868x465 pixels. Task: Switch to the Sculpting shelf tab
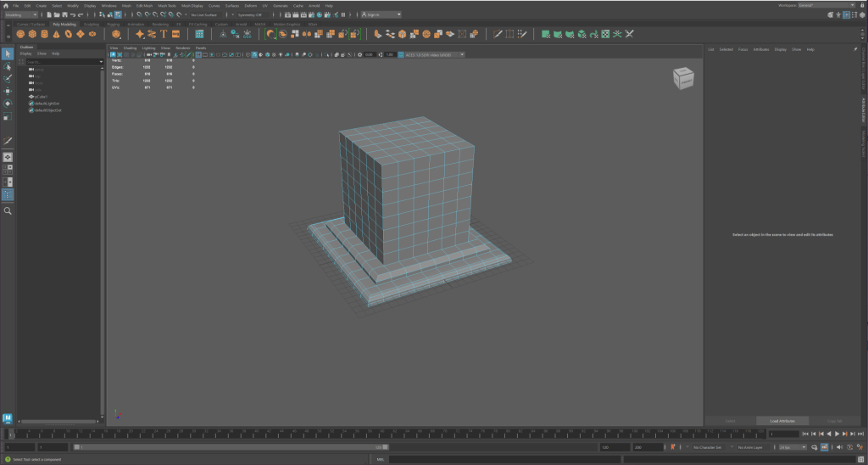pos(91,24)
